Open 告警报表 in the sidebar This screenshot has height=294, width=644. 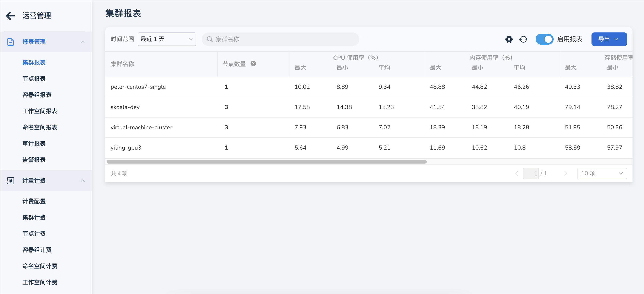(x=34, y=160)
